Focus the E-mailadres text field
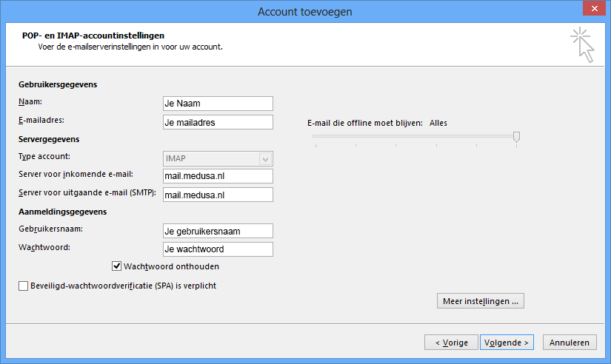Screen dimensions: 611x364 tap(218, 122)
